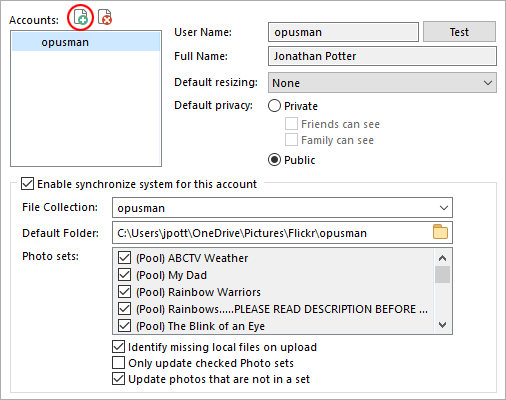Toggle (Pool) The Blink of an Eye

point(124,326)
